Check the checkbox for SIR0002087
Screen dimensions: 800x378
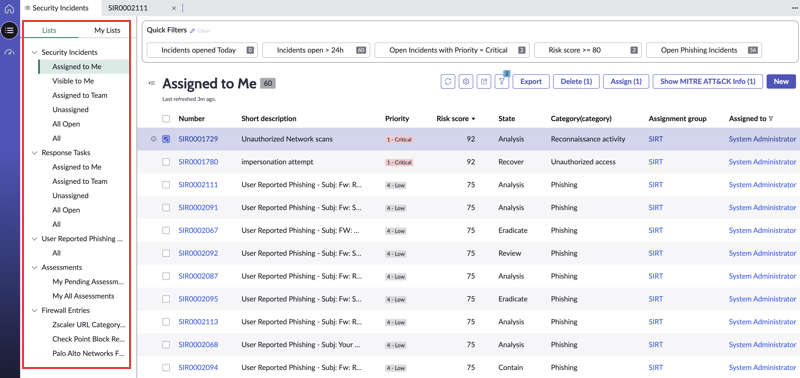click(x=166, y=276)
